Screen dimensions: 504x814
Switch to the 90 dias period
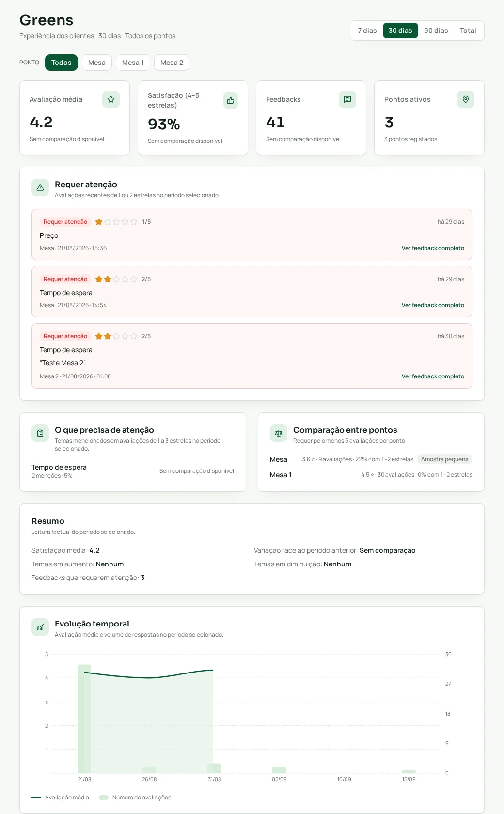pyautogui.click(x=436, y=31)
